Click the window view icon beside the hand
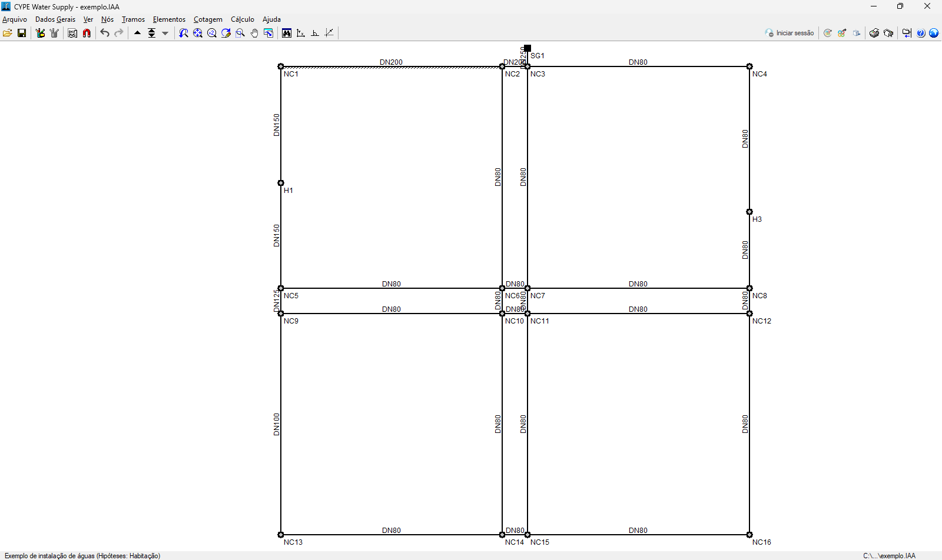Screen dimensions: 942x560 point(268,33)
